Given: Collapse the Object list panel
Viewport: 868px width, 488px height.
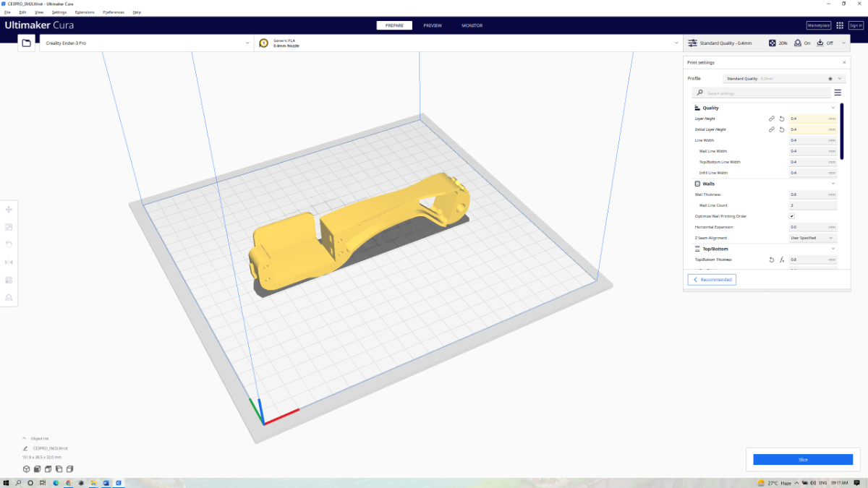Looking at the screenshot, I should click(x=24, y=438).
